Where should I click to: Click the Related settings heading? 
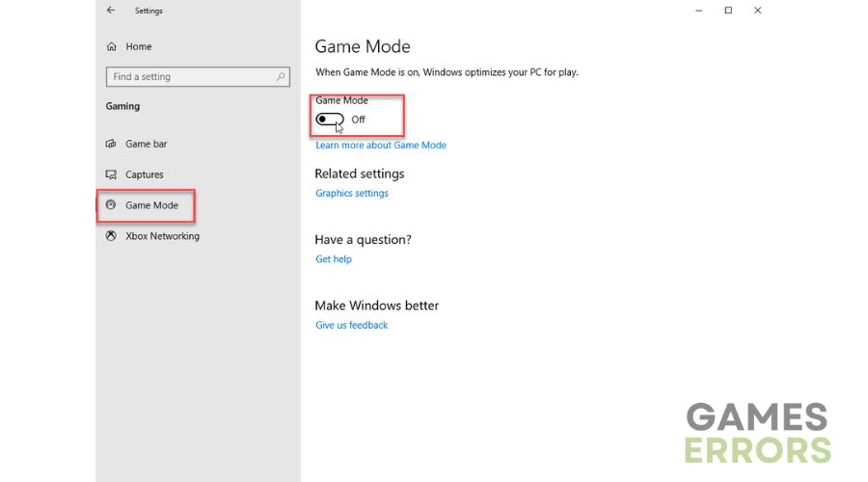pyautogui.click(x=360, y=174)
